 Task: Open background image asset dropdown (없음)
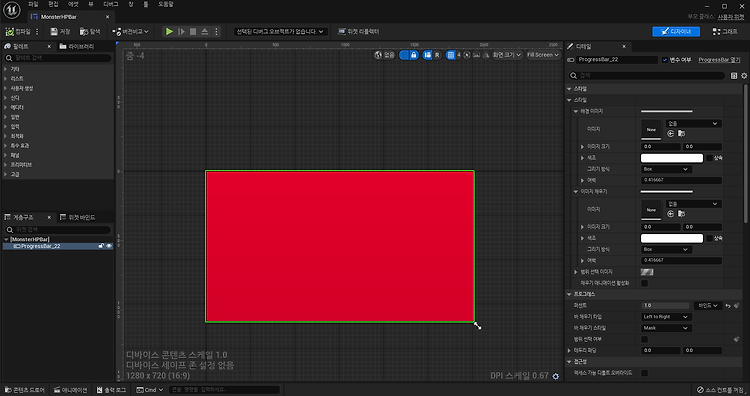click(693, 123)
